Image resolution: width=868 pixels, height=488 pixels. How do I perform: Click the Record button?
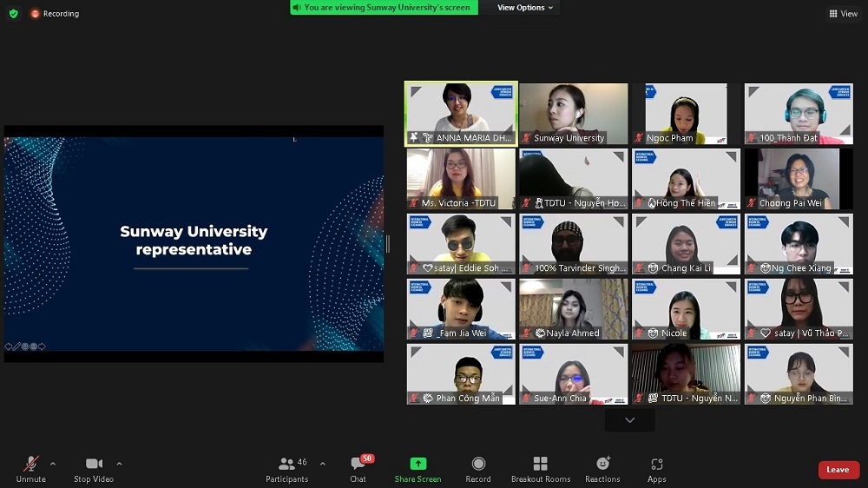pos(478,469)
